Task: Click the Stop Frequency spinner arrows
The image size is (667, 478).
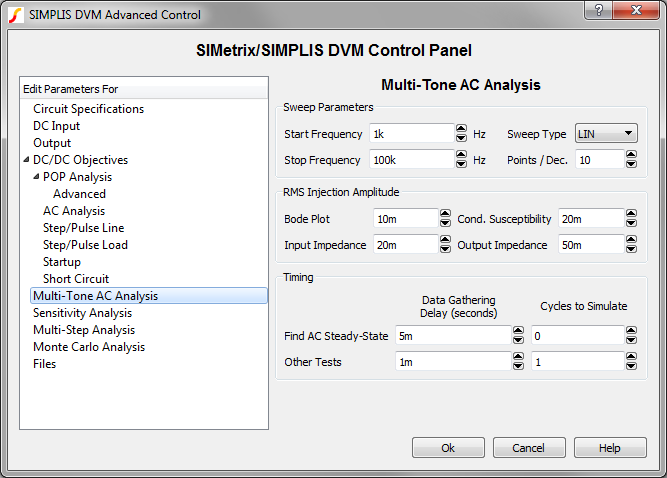Action: point(461,159)
